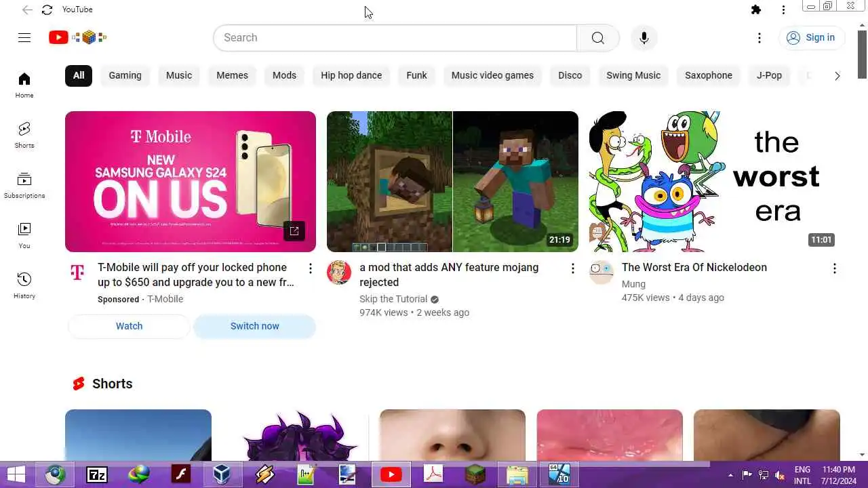868x488 pixels.
Task: Open 'a mod that adds ANY feature' title
Action: coord(449,274)
